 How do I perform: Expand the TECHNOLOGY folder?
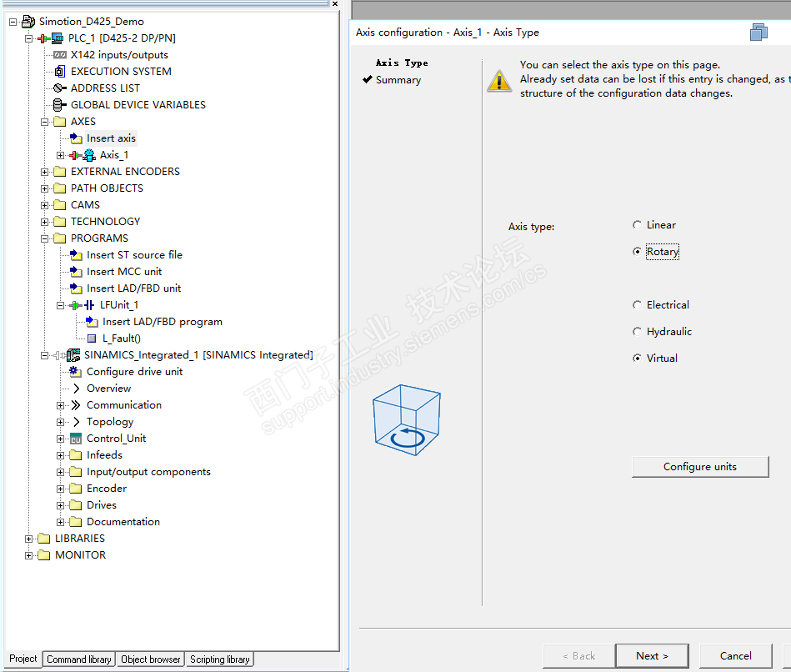click(x=45, y=222)
